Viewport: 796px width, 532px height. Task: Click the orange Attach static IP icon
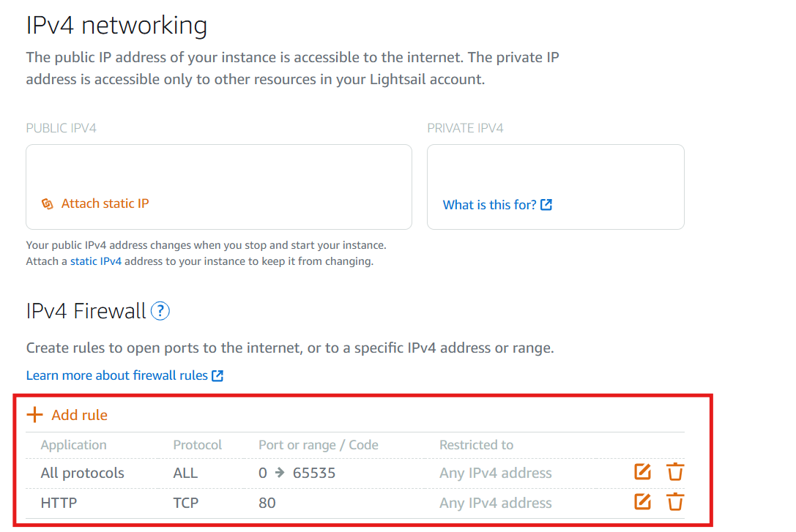pos(48,203)
